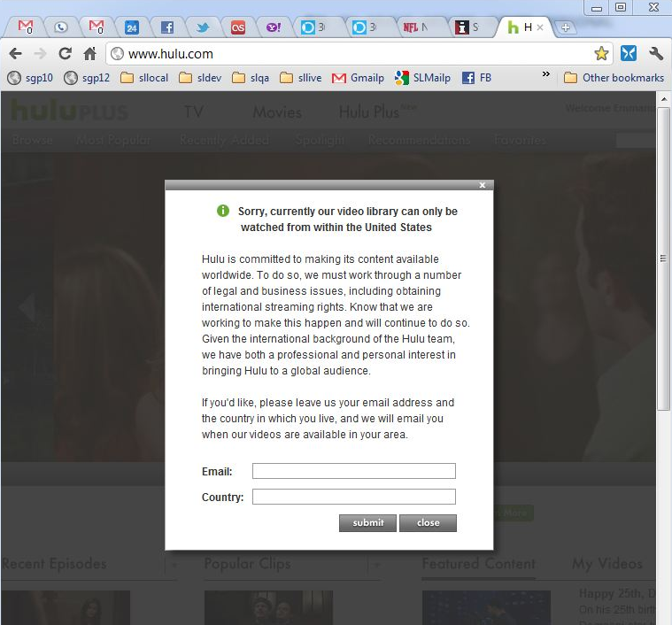Click the page scrollbar thumb
Screen dimensions: 672x625
[x=663, y=259]
